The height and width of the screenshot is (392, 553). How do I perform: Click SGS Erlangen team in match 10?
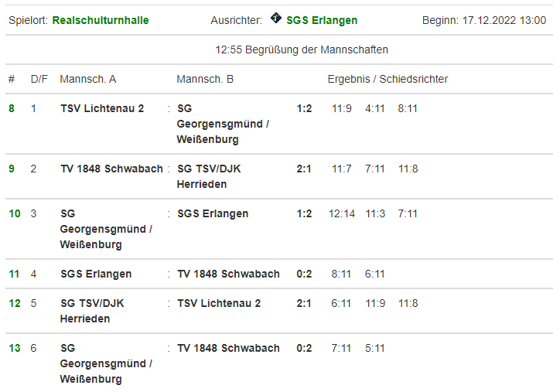tap(213, 213)
